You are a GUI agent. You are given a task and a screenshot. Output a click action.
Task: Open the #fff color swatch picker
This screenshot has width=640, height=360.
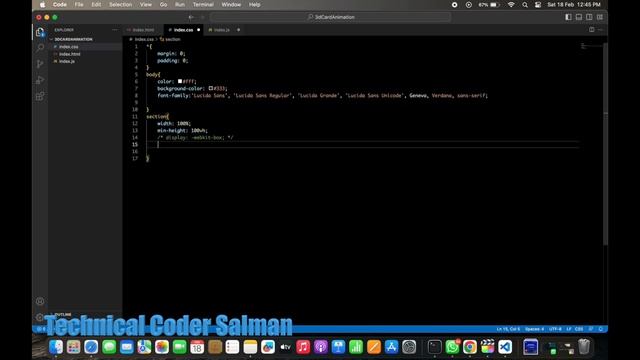180,81
